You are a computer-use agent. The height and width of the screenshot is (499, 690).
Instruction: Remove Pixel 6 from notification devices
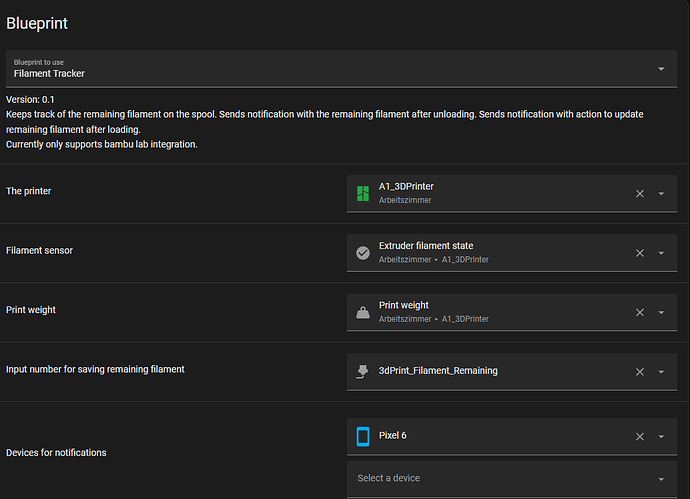pyautogui.click(x=640, y=436)
